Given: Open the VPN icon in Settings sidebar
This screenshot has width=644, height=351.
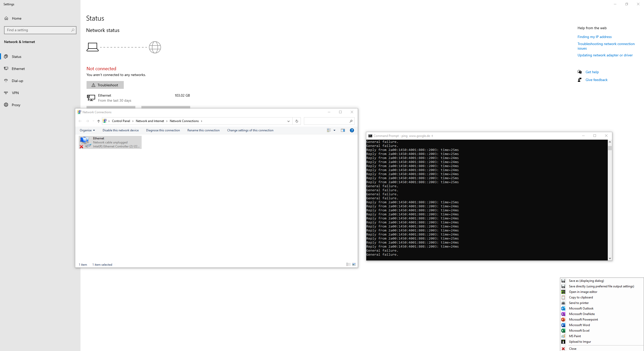Looking at the screenshot, I should pos(6,93).
